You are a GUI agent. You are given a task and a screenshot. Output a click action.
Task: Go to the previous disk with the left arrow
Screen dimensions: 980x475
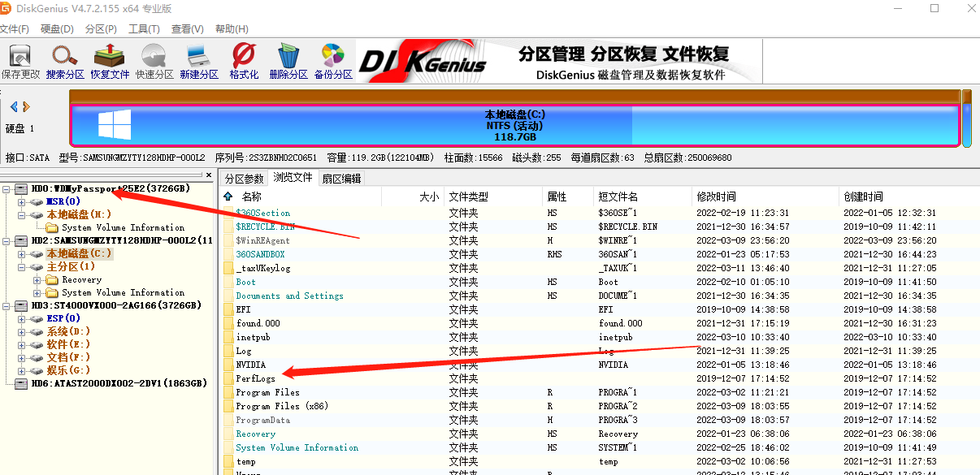click(14, 106)
